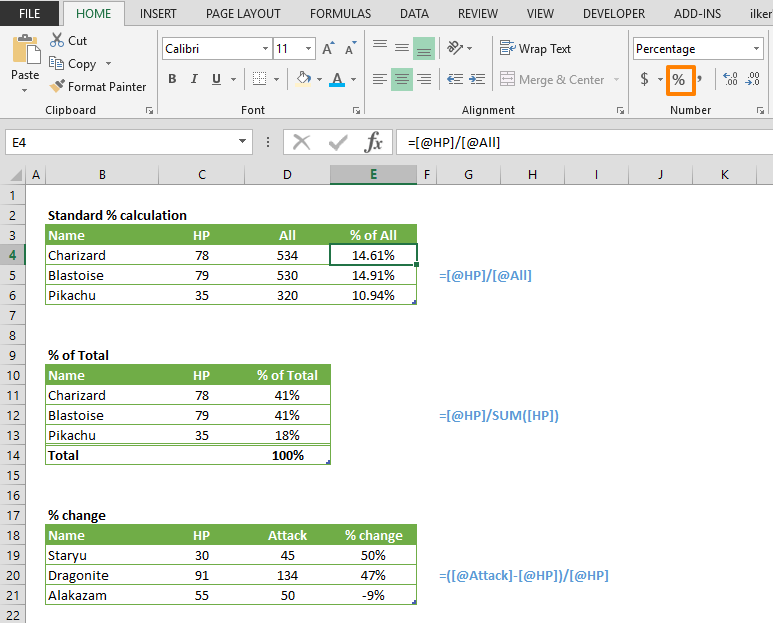Click the Copy icon

[56, 63]
